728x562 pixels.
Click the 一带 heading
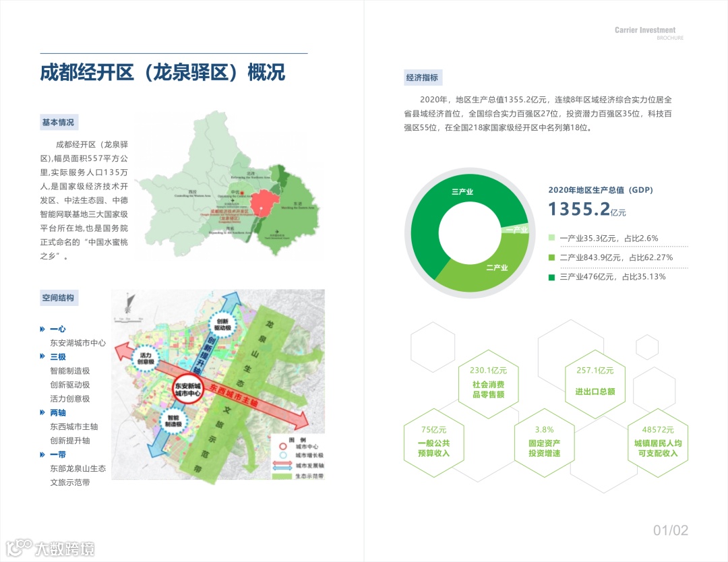[x=58, y=454]
